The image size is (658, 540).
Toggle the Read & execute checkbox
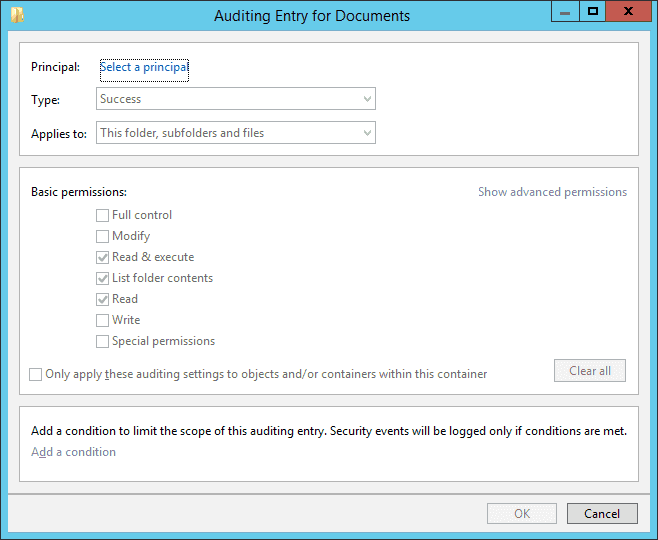[x=103, y=257]
